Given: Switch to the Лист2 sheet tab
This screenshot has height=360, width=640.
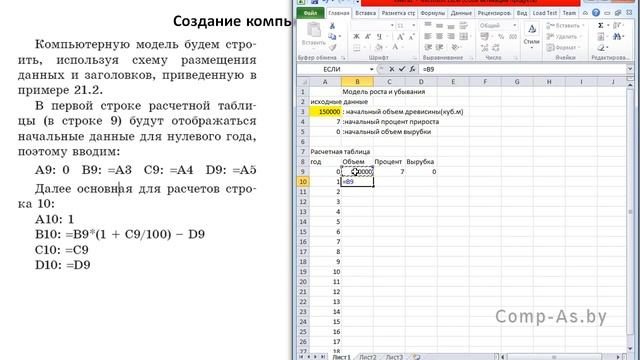Looking at the screenshot, I should tap(368, 357).
